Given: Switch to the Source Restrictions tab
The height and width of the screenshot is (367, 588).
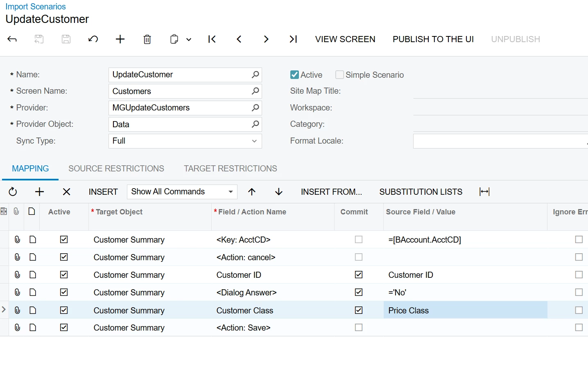Looking at the screenshot, I should coord(116,169).
